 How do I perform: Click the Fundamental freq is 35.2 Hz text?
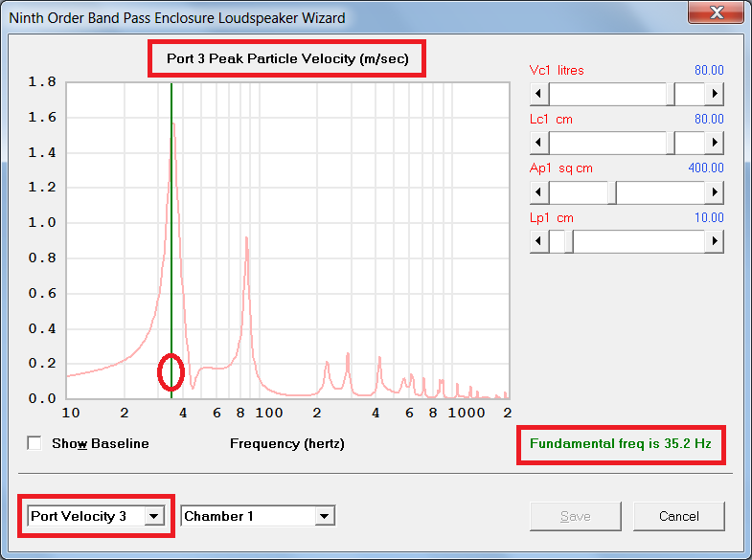pos(620,443)
